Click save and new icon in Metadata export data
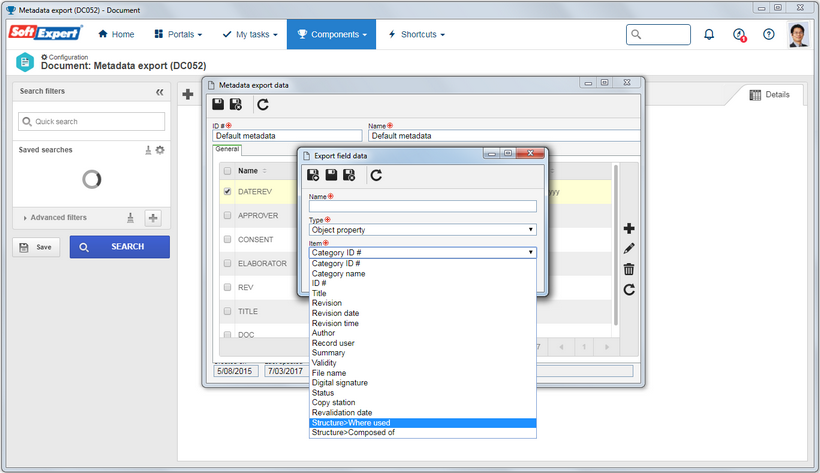820x473 pixels. tap(236, 105)
